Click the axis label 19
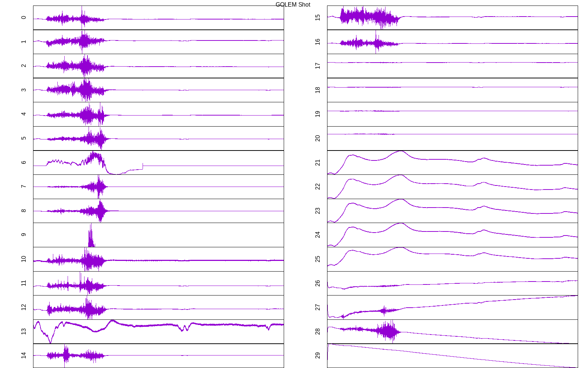The image size is (588, 368). (318, 114)
